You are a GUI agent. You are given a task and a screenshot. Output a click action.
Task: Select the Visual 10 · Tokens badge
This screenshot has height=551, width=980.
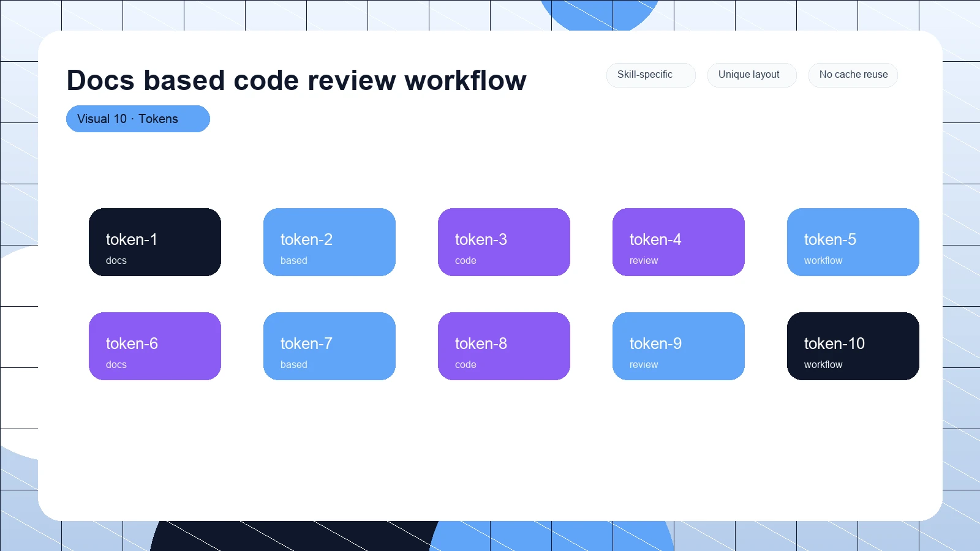click(138, 119)
